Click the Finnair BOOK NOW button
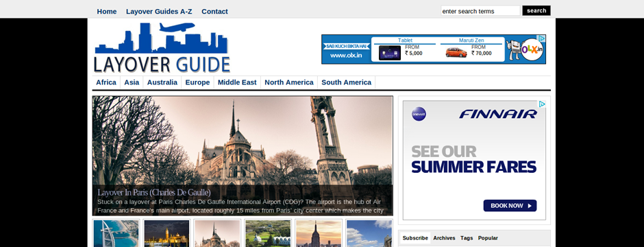 [x=510, y=206]
